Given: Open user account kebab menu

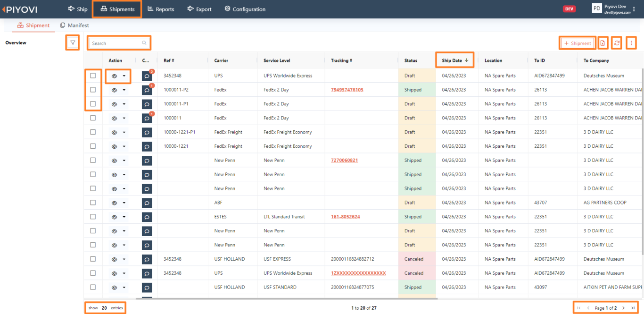Looking at the screenshot, I should (634, 9).
